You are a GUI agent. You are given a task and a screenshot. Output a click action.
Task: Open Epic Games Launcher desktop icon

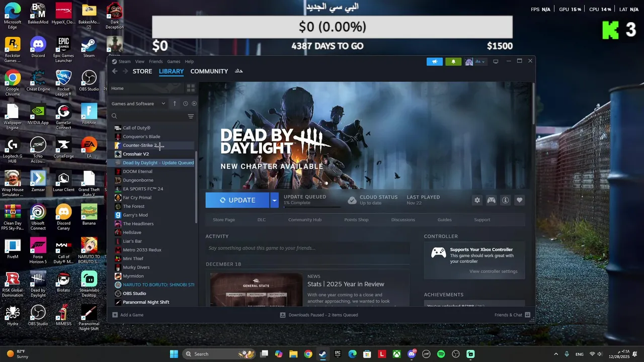click(x=63, y=50)
